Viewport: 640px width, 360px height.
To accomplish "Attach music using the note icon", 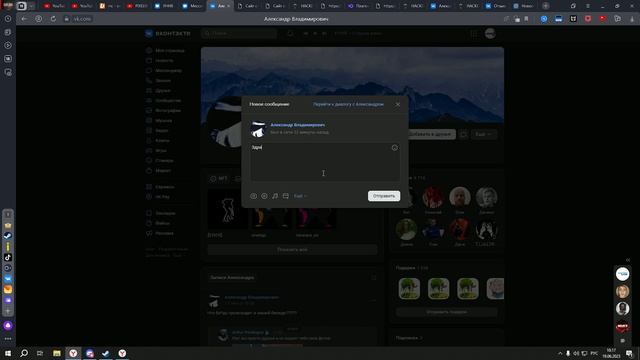I will 275,196.
